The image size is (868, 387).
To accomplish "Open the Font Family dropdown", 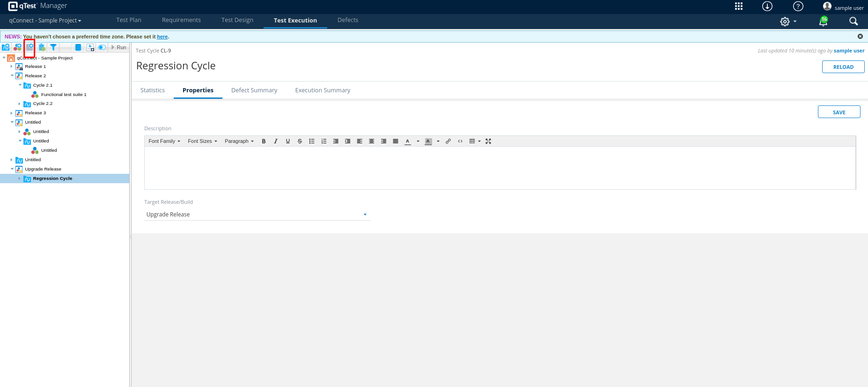I will coord(164,141).
